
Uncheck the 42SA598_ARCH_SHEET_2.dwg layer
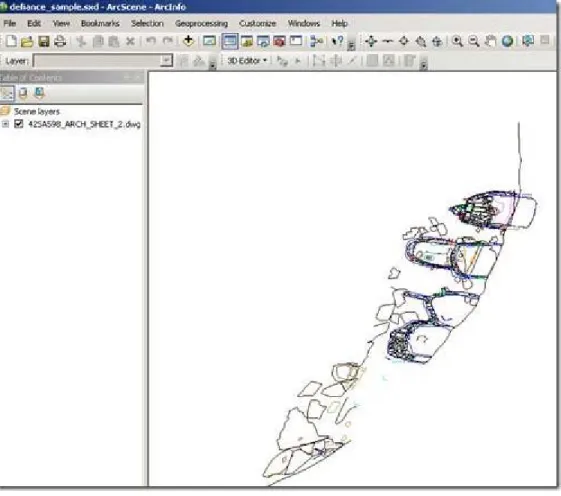pyautogui.click(x=18, y=124)
